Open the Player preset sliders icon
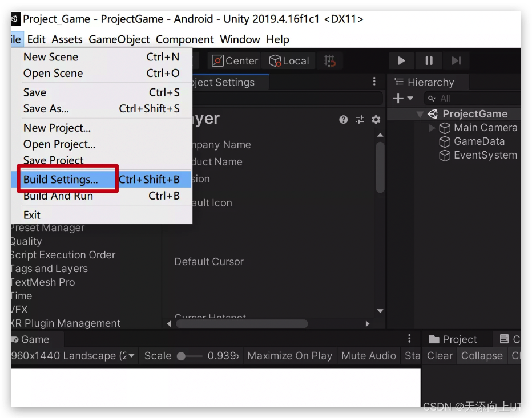The image size is (532, 418). pos(360,119)
